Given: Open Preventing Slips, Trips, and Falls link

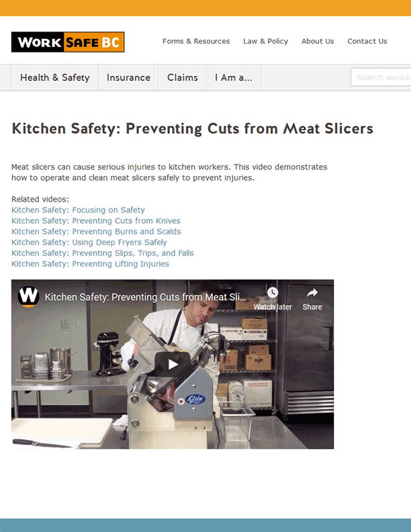Looking at the screenshot, I should coord(103,253).
